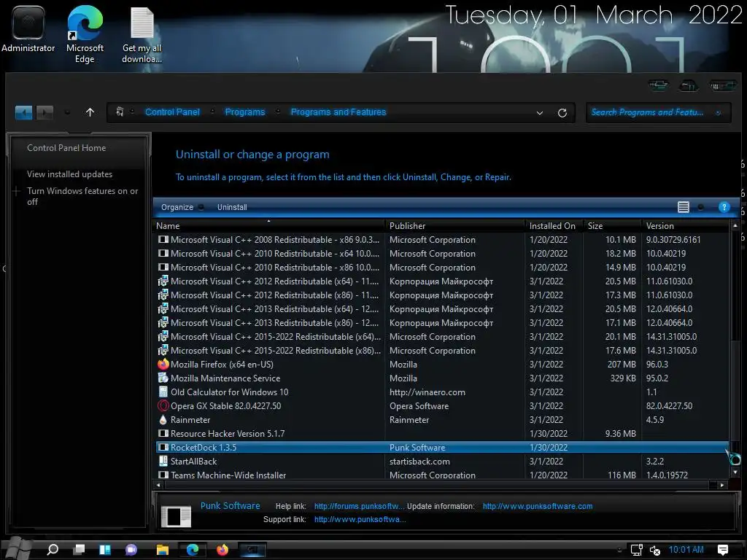Open the Windows Start button

[x=18, y=548]
